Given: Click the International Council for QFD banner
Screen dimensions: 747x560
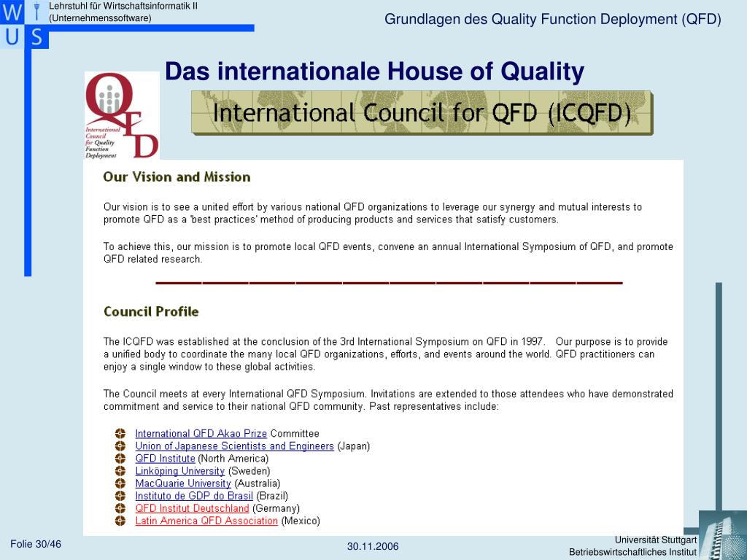Looking at the screenshot, I should tap(422, 113).
